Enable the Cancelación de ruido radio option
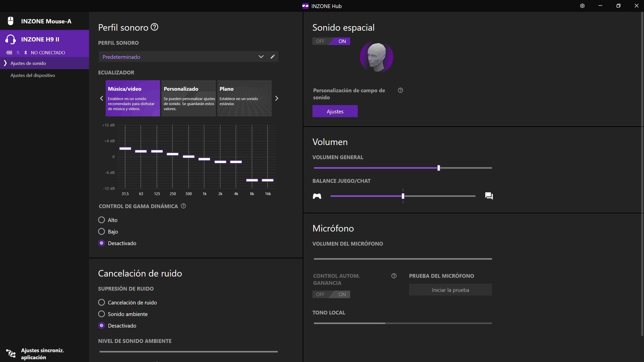 point(101,302)
